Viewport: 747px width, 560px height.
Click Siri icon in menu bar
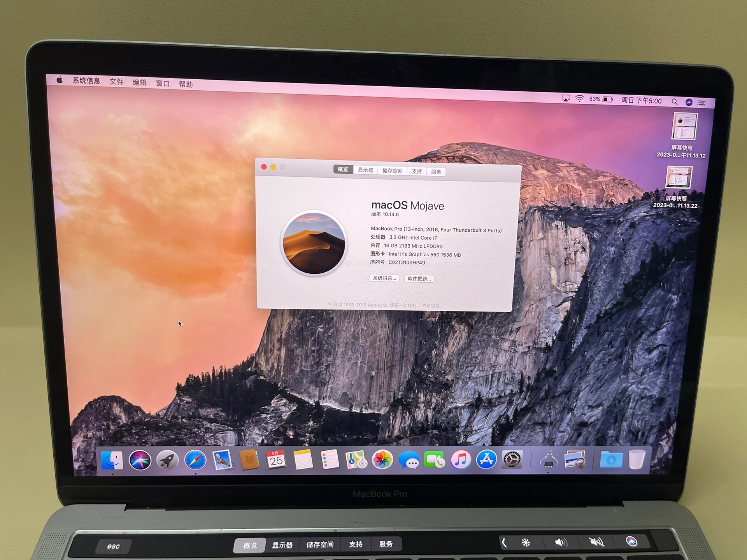click(x=689, y=102)
